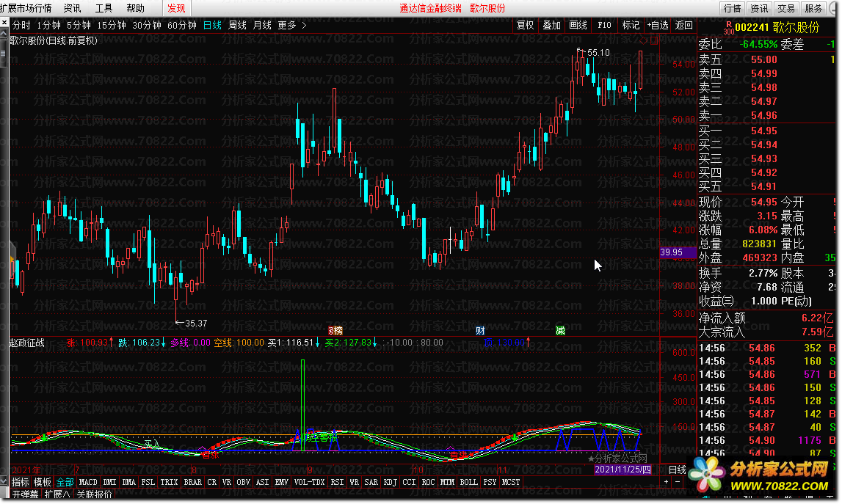
Task: Select the 1分钟 timeframe
Action: pos(49,25)
